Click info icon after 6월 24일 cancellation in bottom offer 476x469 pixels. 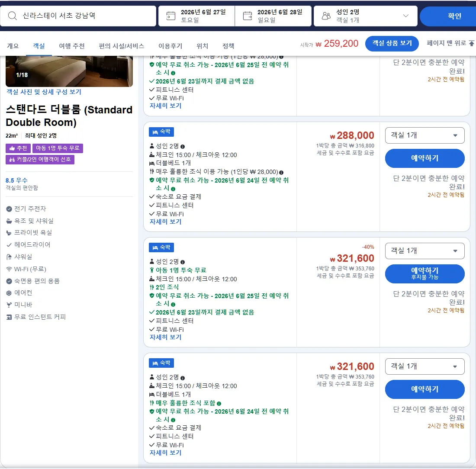[x=173, y=420]
